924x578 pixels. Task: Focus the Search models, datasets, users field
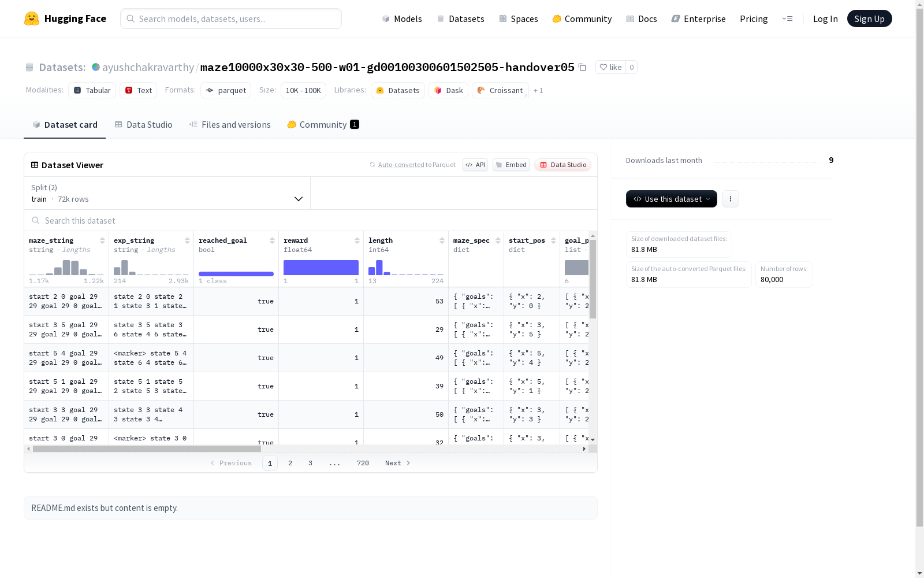tap(231, 18)
